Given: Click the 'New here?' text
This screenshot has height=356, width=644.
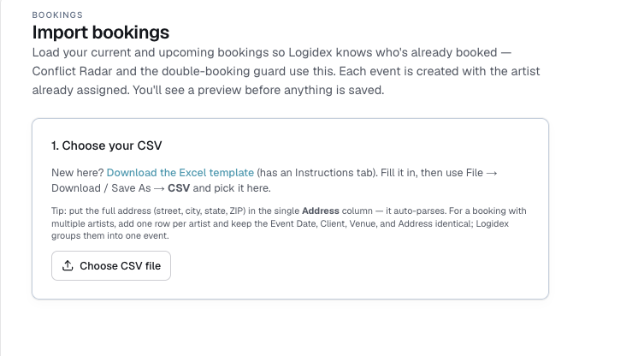Looking at the screenshot, I should coord(78,173).
